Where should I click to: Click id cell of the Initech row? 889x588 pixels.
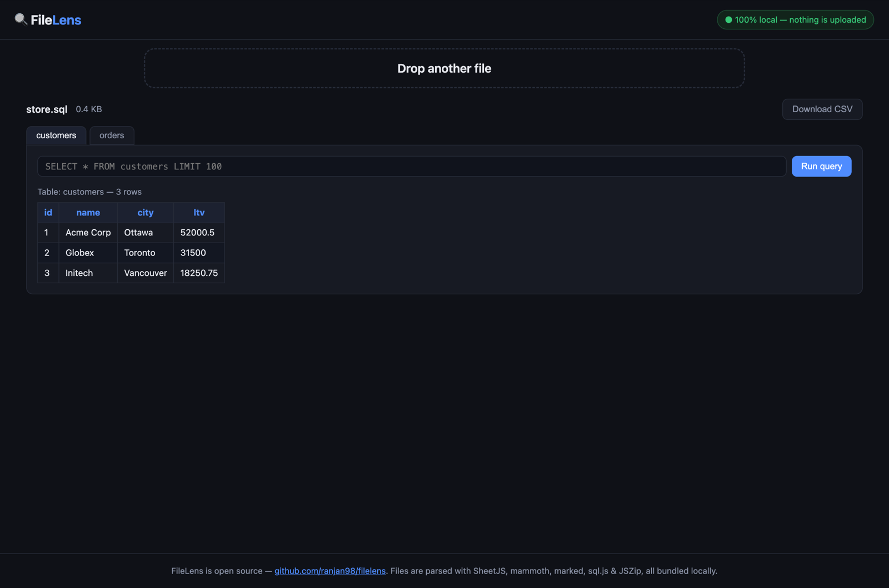[x=48, y=273]
